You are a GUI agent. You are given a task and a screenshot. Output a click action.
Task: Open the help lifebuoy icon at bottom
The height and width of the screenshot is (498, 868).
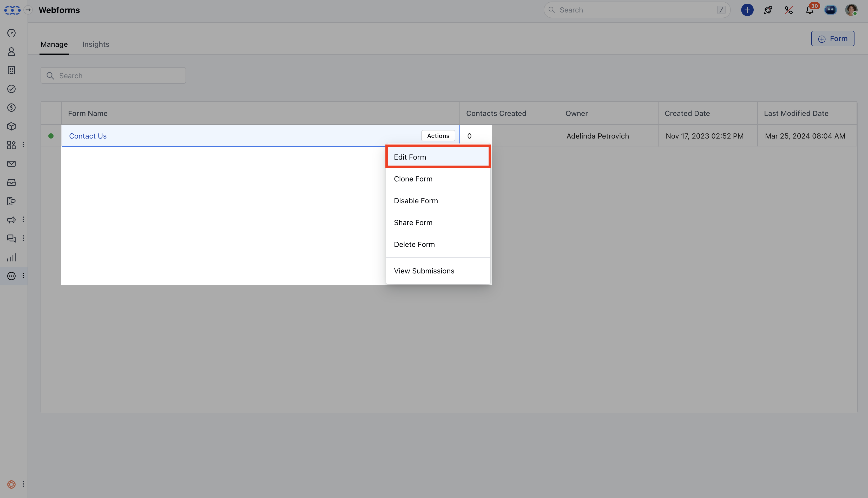tap(11, 484)
